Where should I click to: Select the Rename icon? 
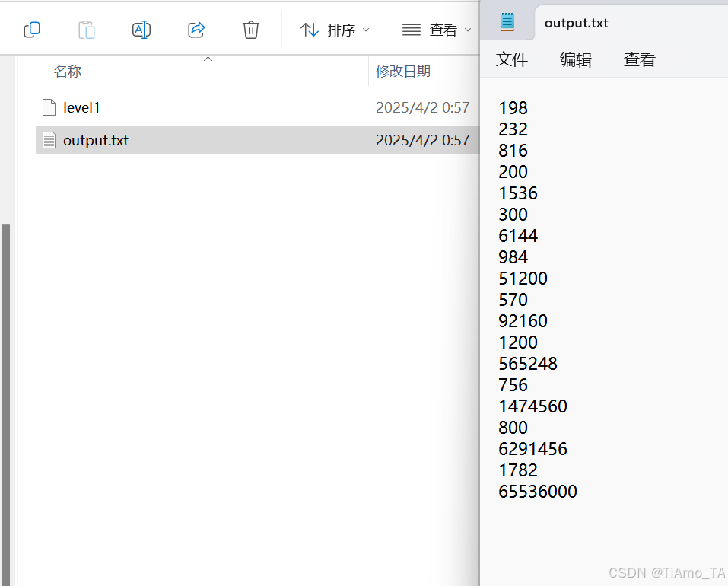pyautogui.click(x=141, y=30)
